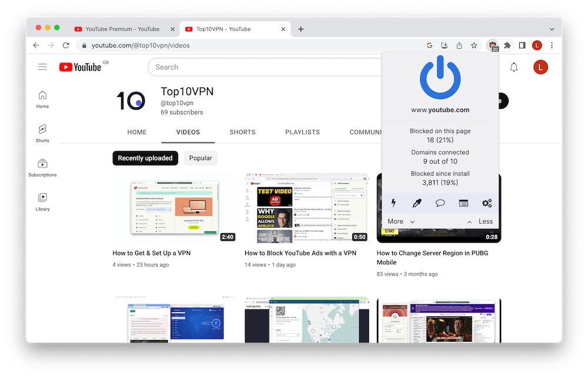Open the How to Get & Set Up a VPN thumbnail
The width and height of the screenshot is (588, 377).
point(174,208)
